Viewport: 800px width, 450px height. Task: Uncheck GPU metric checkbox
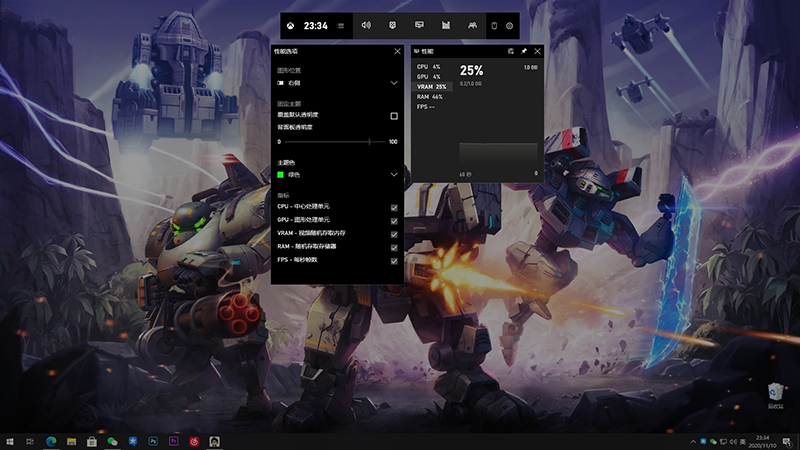coord(394,221)
